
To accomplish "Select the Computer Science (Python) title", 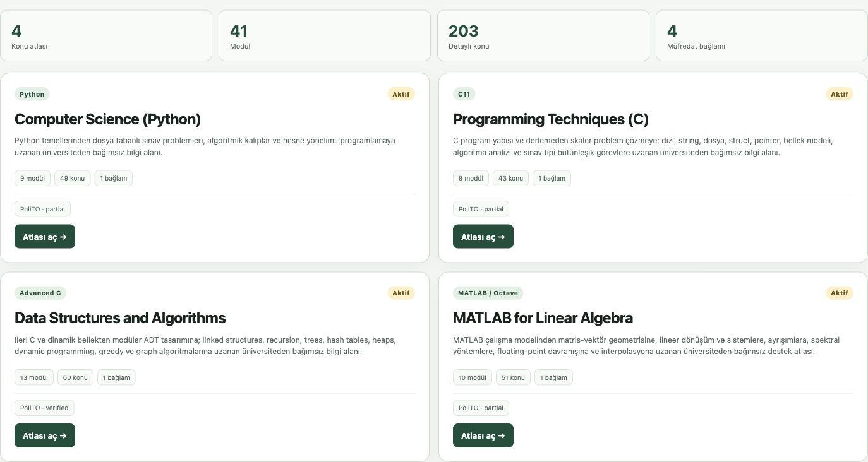I will pos(107,119).
